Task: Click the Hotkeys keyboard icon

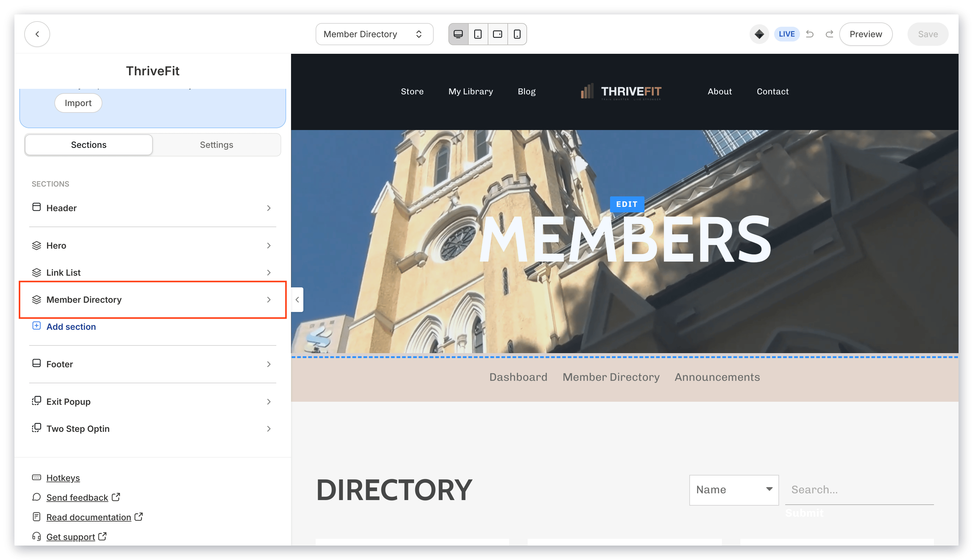Action: [x=37, y=477]
